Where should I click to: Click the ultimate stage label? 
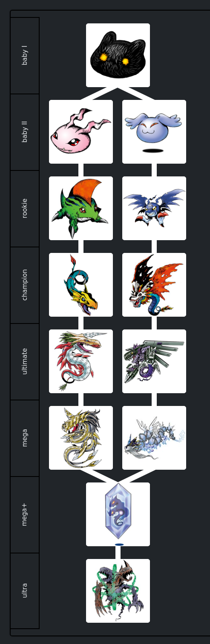(25, 362)
